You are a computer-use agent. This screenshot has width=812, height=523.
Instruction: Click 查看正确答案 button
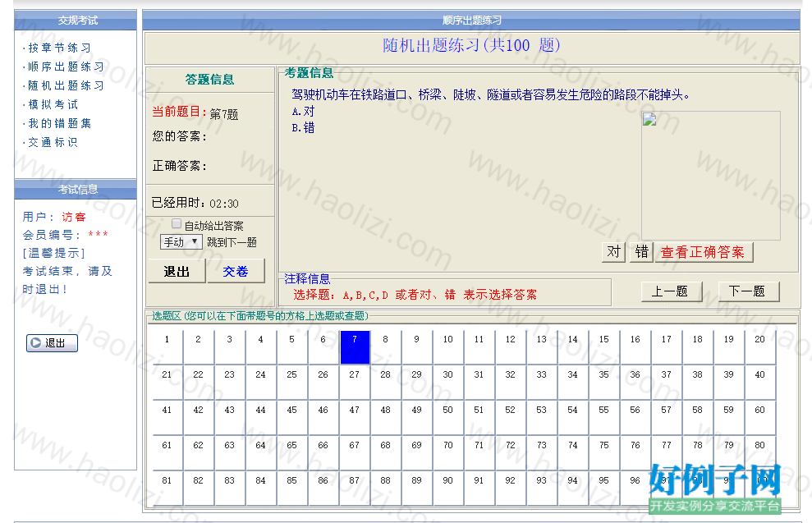(x=704, y=252)
